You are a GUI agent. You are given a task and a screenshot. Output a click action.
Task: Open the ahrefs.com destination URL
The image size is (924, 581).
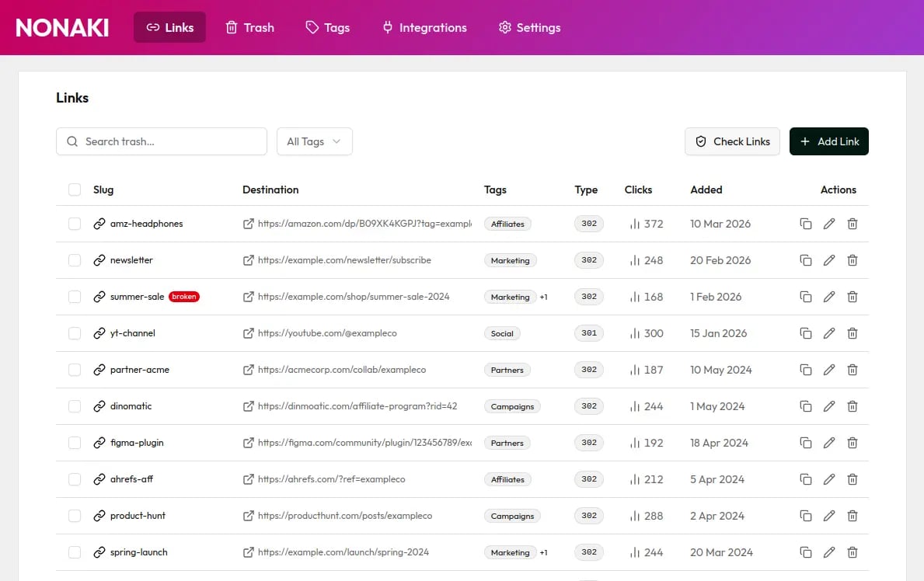coord(331,480)
